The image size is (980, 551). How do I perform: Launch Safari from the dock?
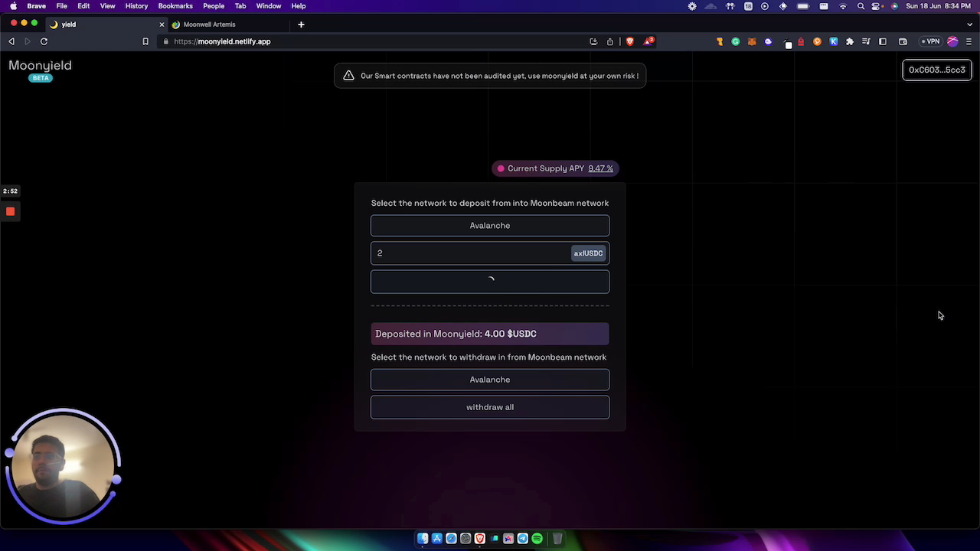tap(451, 539)
